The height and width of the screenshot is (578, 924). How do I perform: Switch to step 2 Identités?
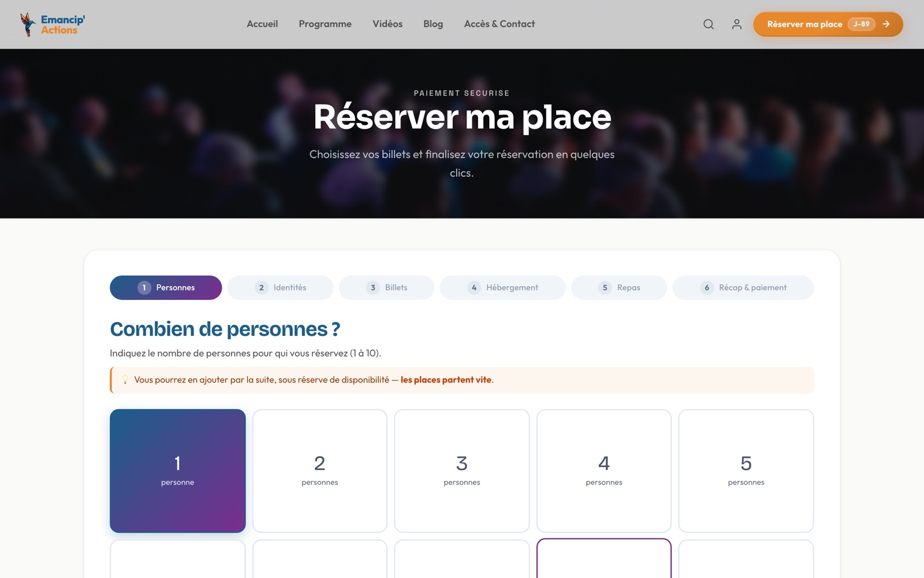coord(280,288)
